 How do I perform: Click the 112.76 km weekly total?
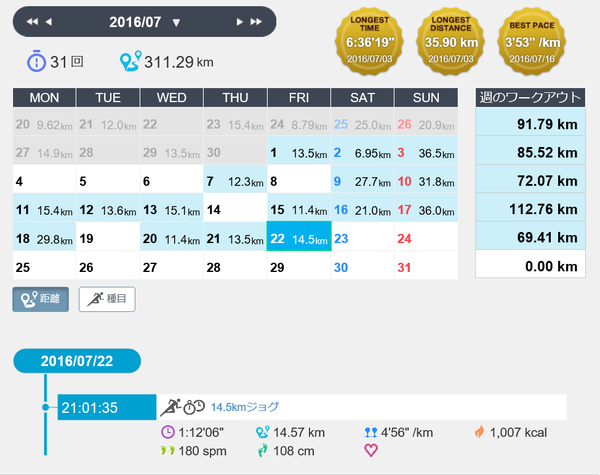click(530, 209)
